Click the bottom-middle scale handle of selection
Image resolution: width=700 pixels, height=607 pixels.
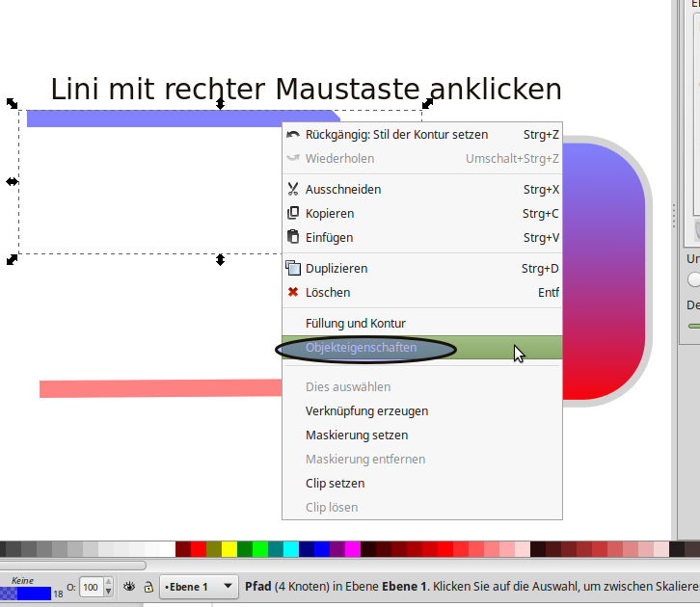(220, 259)
